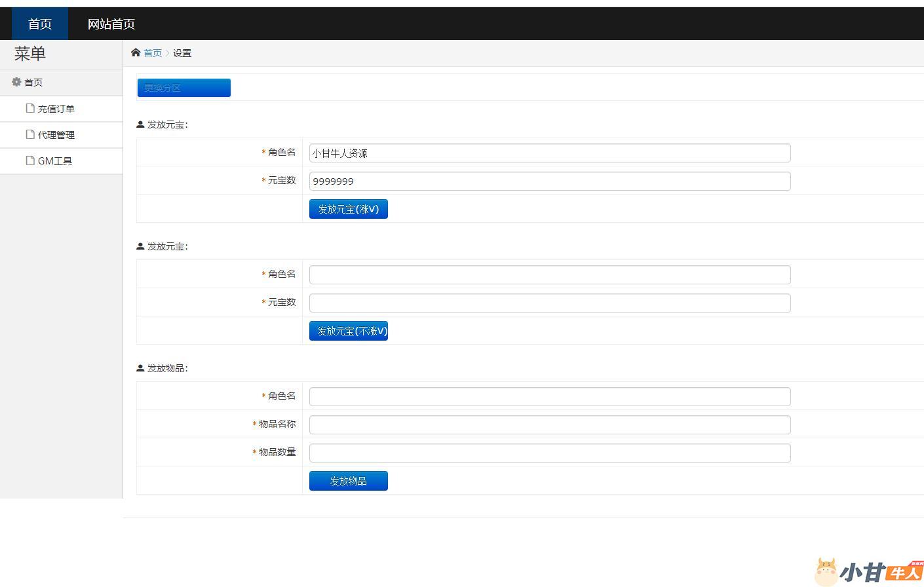The image size is (924, 587).
Task: Click the home icon in breadcrumb
Action: [136, 52]
